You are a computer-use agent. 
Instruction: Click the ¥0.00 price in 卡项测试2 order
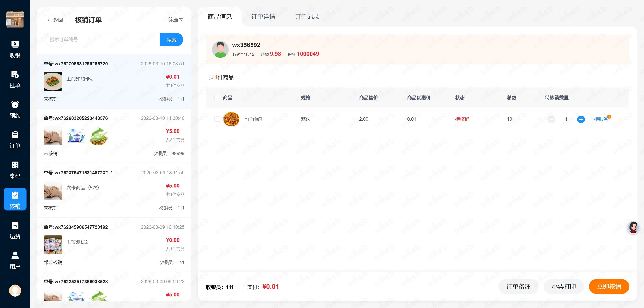coord(173,240)
